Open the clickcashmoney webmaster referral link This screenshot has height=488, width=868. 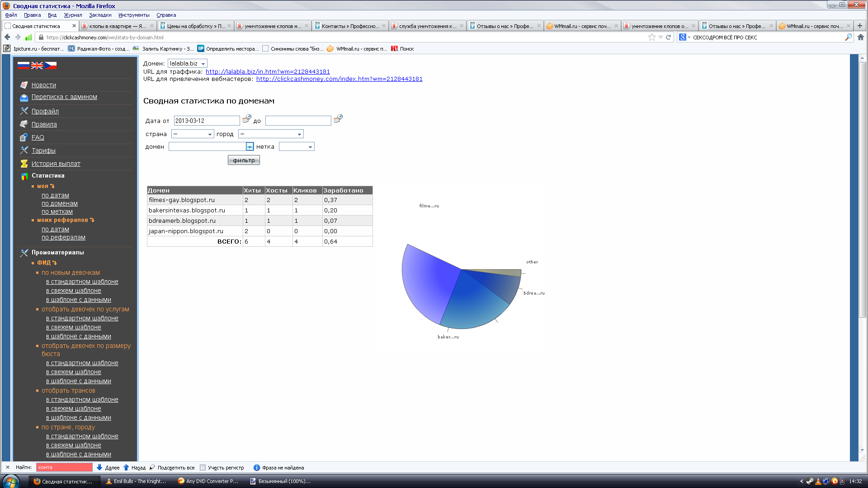pos(339,79)
